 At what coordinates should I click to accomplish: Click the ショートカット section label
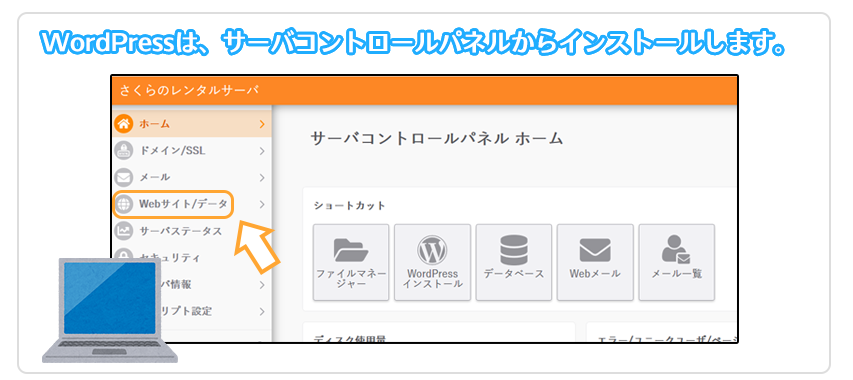coord(349,206)
